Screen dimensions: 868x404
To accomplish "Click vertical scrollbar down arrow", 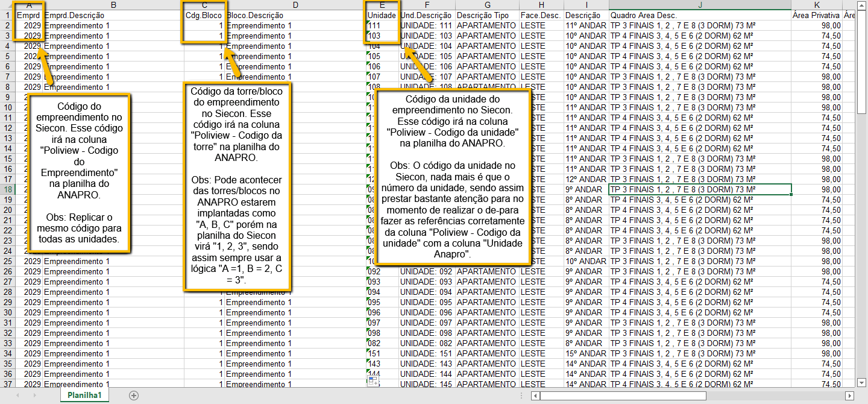I will pyautogui.click(x=862, y=383).
